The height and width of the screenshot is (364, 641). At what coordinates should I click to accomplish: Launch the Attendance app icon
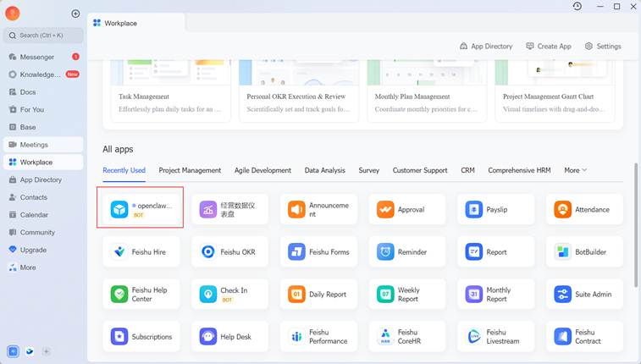[x=562, y=210]
